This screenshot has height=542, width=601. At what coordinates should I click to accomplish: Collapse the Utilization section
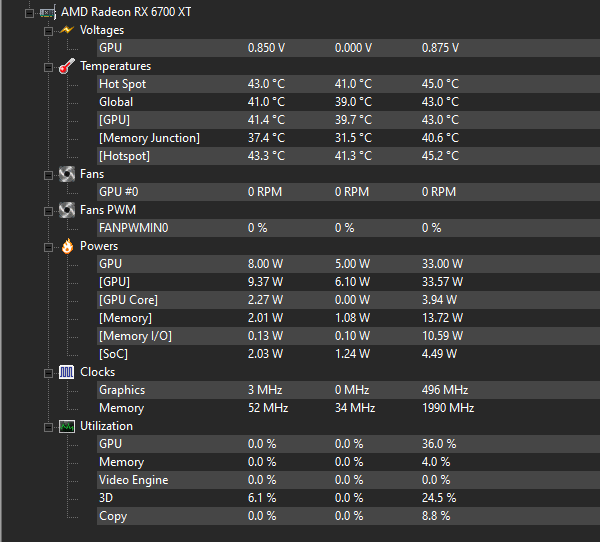[x=48, y=427]
